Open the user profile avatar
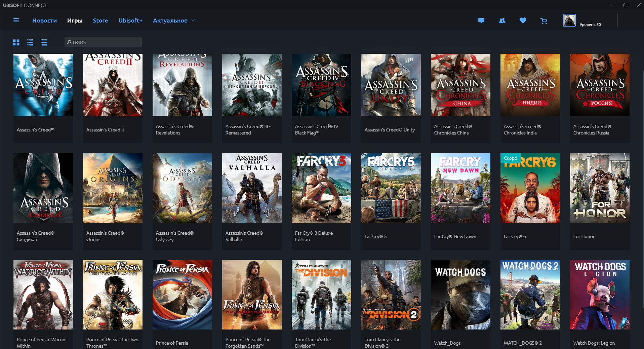 pos(569,20)
